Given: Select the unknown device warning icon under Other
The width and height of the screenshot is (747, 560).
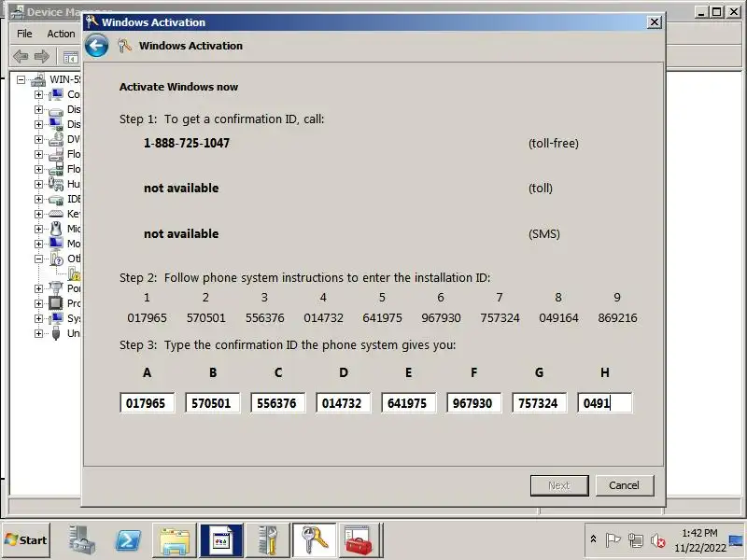Looking at the screenshot, I should (x=75, y=273).
